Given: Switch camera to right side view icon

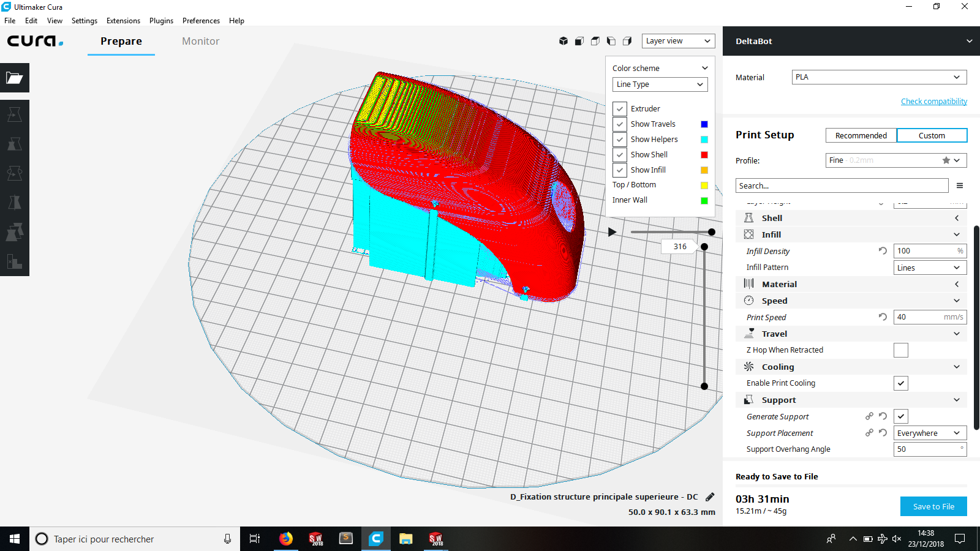Looking at the screenshot, I should [627, 41].
